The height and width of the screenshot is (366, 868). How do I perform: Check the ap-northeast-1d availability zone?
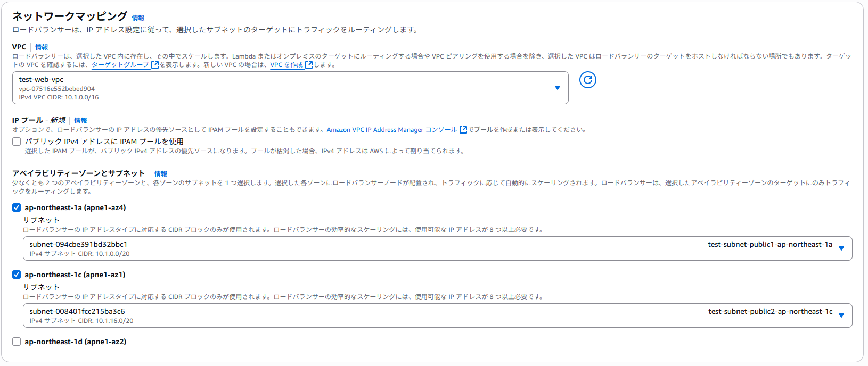[x=17, y=342]
